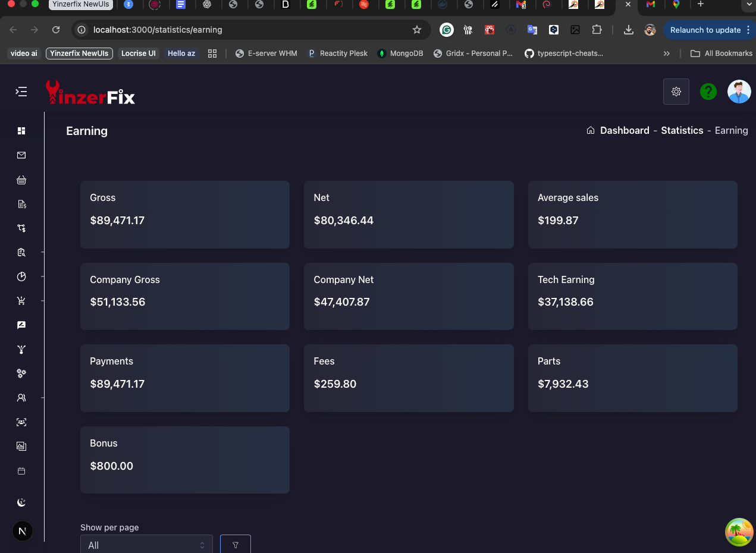Click the green help question mark icon
This screenshot has width=756, height=553.
708,92
